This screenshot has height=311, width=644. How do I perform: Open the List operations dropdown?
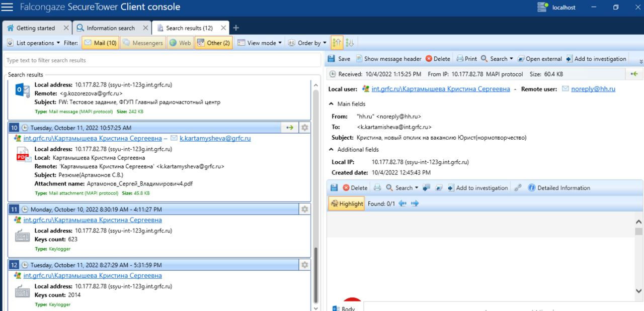(33, 43)
